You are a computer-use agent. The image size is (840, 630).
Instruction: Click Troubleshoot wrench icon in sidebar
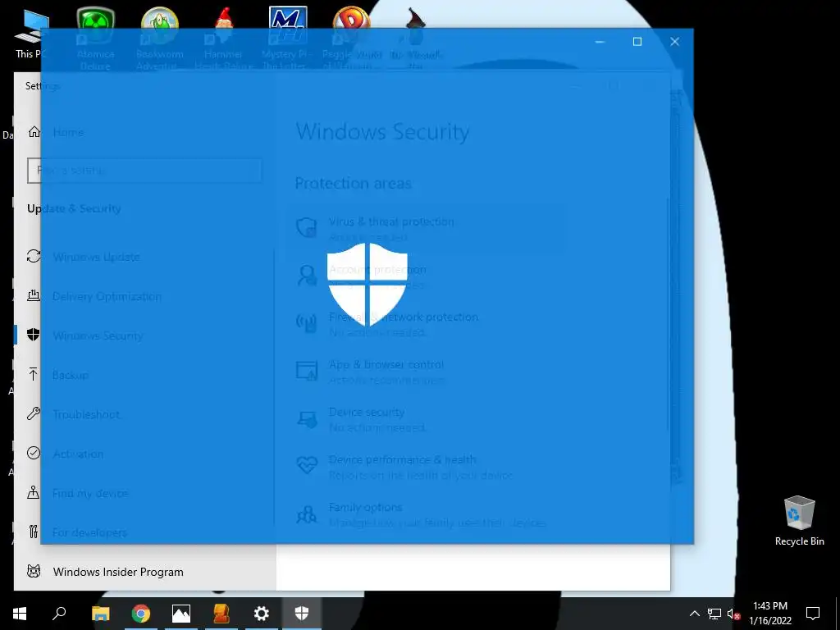tap(34, 413)
